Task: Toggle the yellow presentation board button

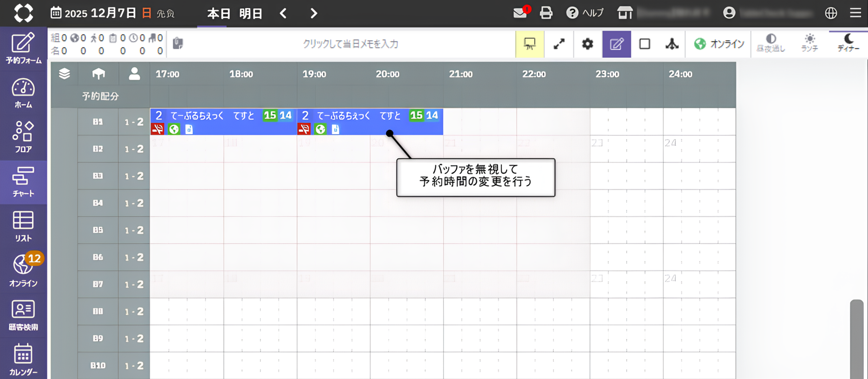Action: click(x=529, y=44)
